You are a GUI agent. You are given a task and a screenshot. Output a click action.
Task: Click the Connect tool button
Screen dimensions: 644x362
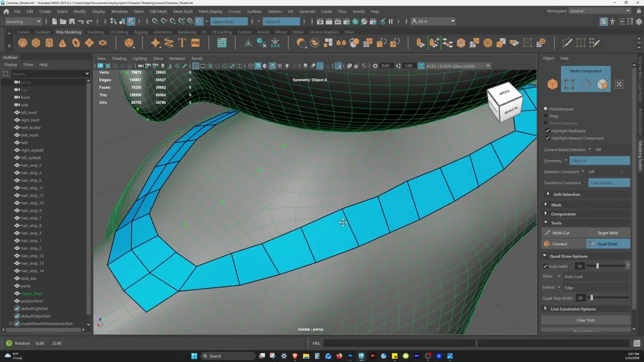point(563,244)
